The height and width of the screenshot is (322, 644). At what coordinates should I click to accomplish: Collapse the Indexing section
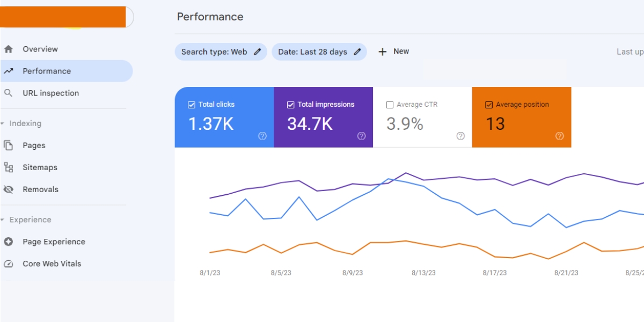(x=3, y=123)
